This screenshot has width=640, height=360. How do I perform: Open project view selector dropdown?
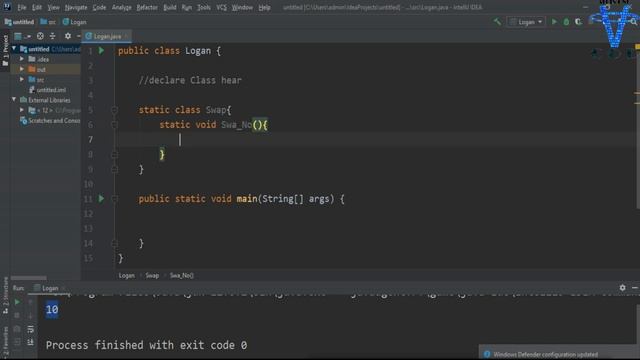pos(22,36)
